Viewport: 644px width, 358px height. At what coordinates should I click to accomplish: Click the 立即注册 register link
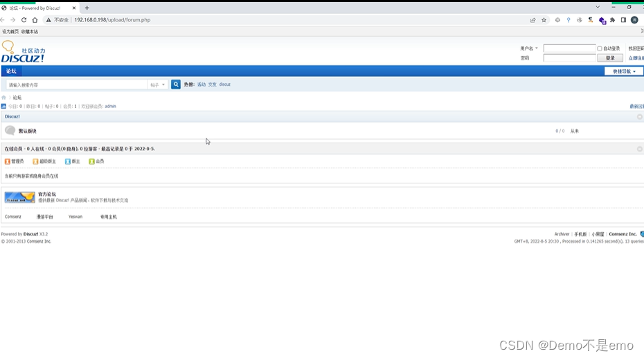[x=636, y=58]
